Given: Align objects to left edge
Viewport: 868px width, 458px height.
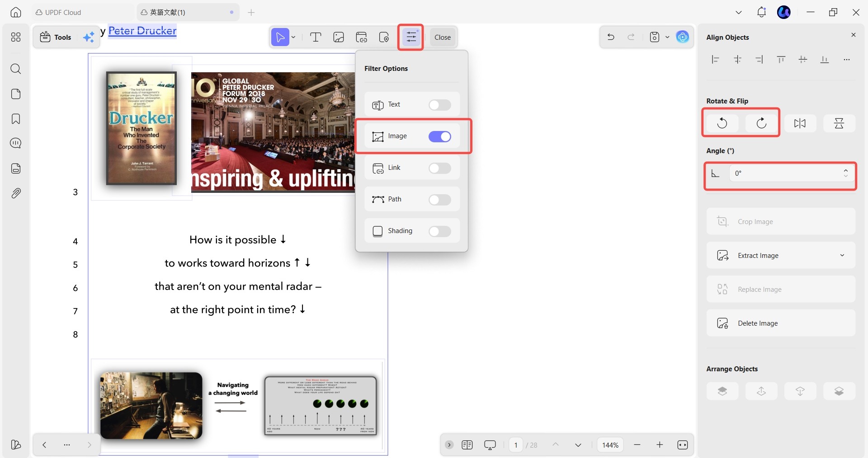Looking at the screenshot, I should click(x=715, y=60).
